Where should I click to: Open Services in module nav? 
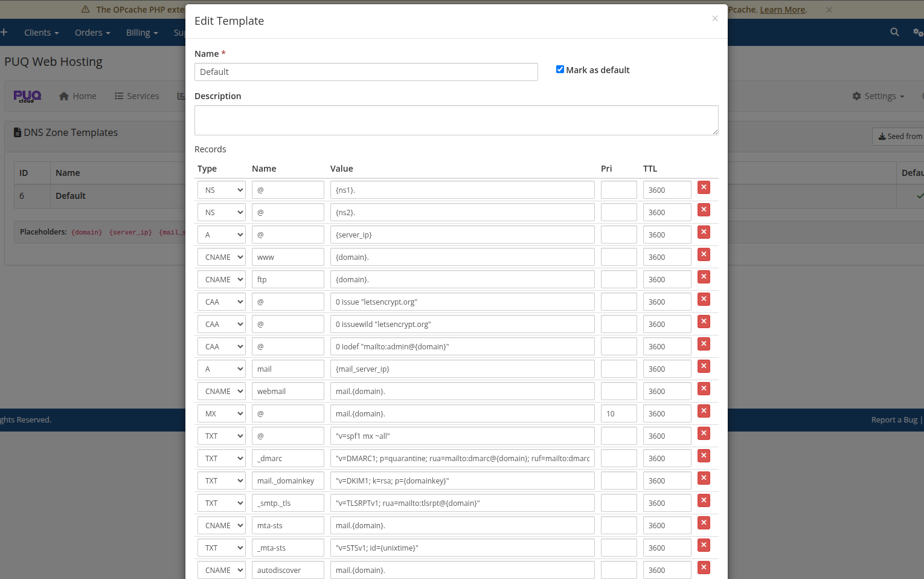[x=137, y=96]
